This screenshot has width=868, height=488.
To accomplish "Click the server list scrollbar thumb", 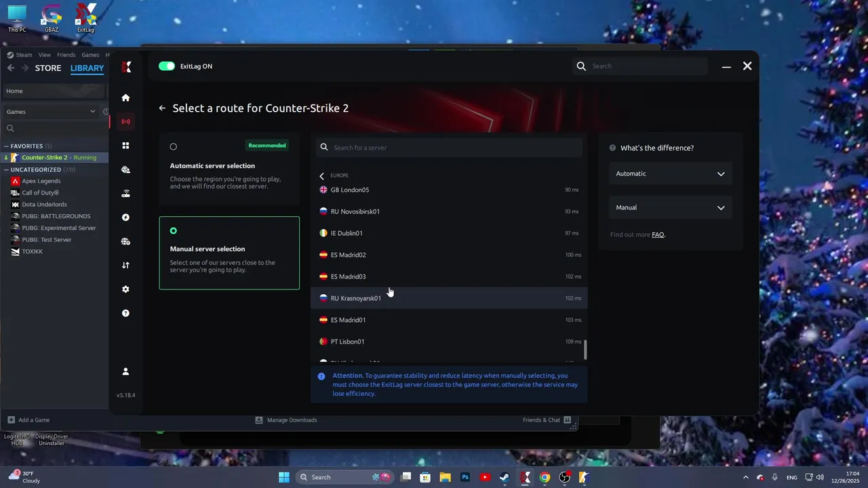I will 585,350.
